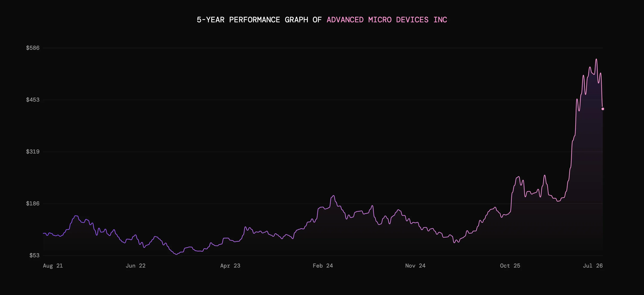Click the $453 y-axis label

[x=33, y=99]
